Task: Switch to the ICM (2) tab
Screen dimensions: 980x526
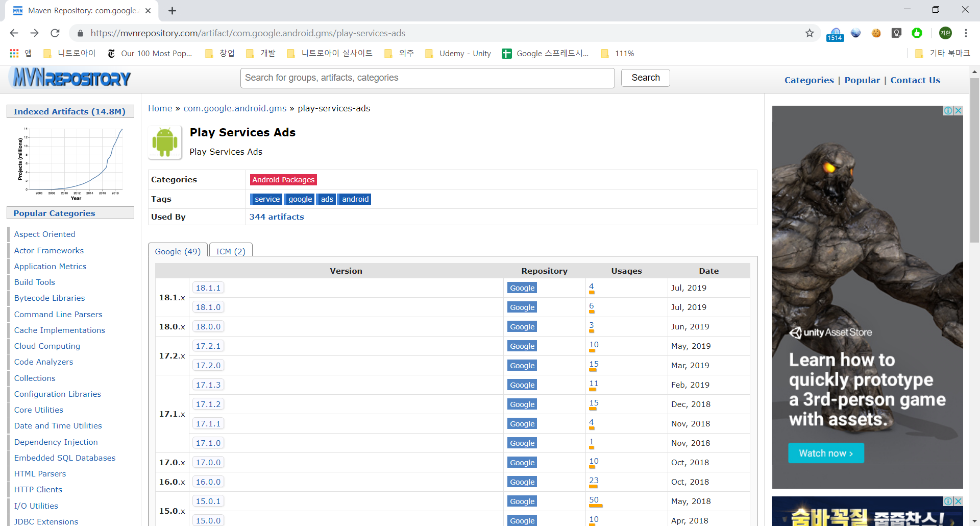Action: pos(231,251)
